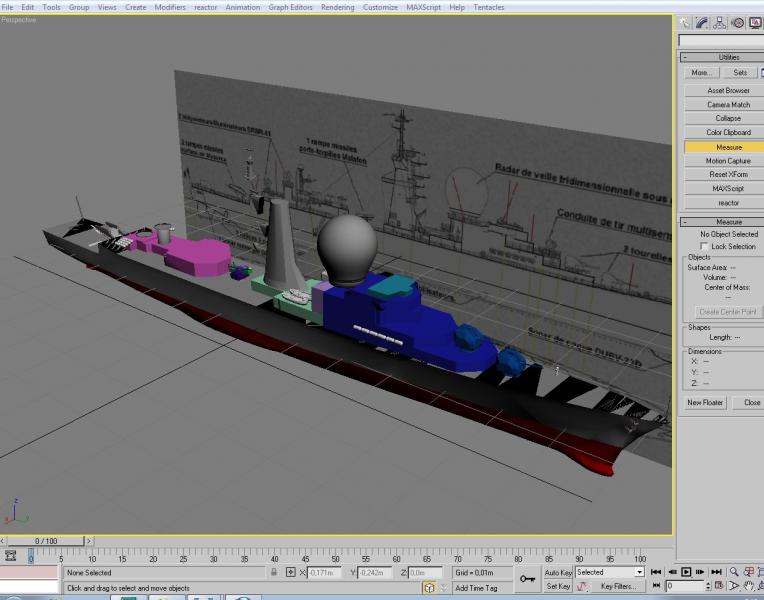Click the X coordinate field
This screenshot has height=600, width=764.
(x=324, y=573)
